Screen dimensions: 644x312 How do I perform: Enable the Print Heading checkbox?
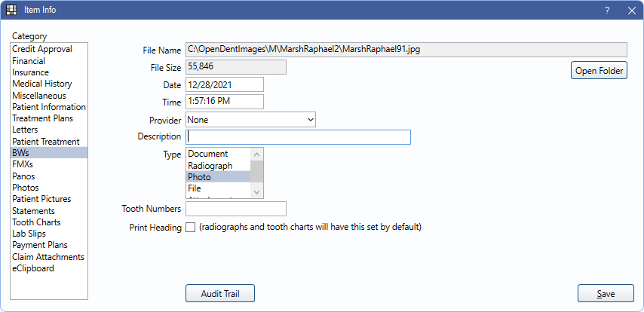[191, 227]
